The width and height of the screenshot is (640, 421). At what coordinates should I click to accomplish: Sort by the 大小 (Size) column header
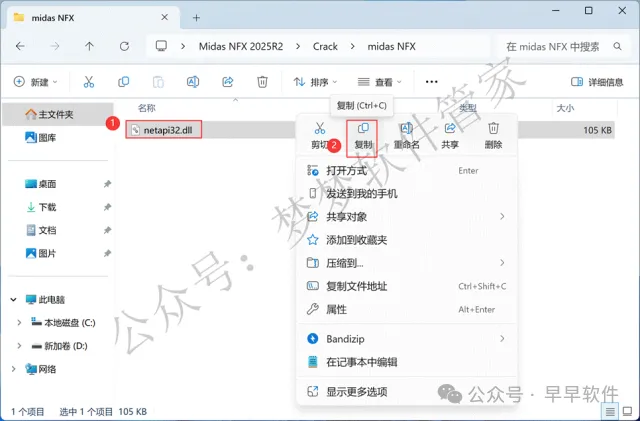(x=565, y=108)
